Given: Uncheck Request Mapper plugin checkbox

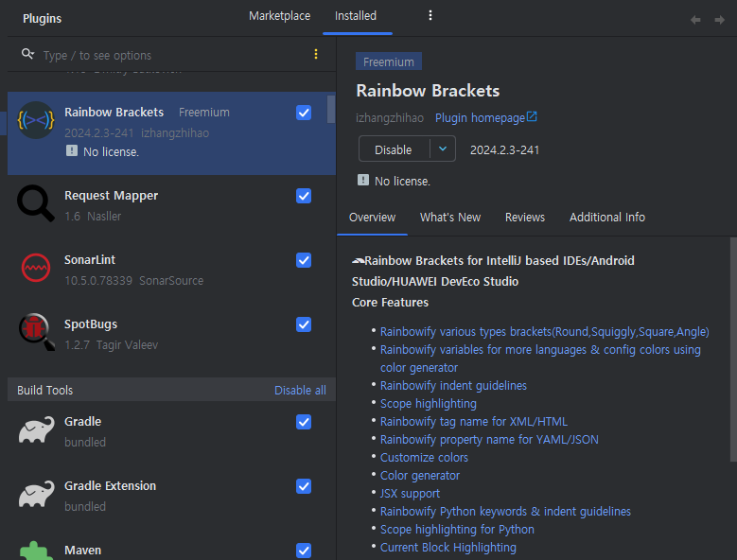Looking at the screenshot, I should pos(304,196).
